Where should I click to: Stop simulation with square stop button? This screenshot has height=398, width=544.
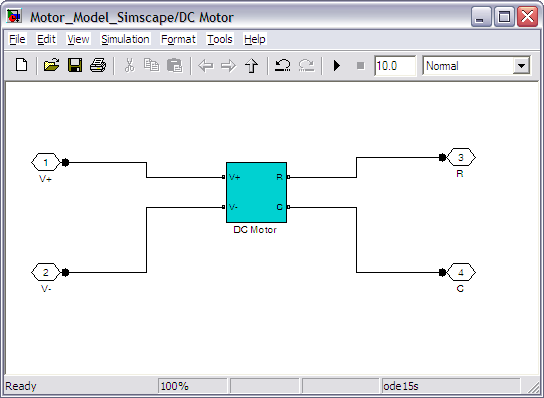coord(360,66)
